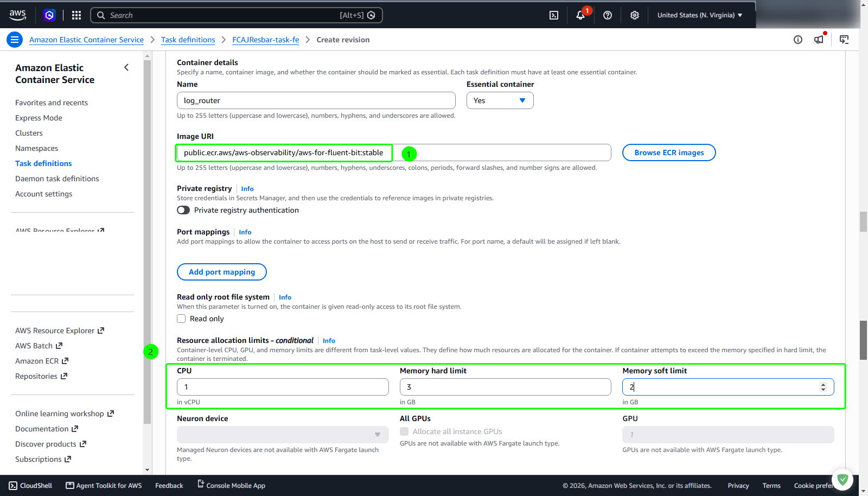Image resolution: width=868 pixels, height=496 pixels.
Task: Open Agent Toolkit for AWS
Action: (x=104, y=486)
